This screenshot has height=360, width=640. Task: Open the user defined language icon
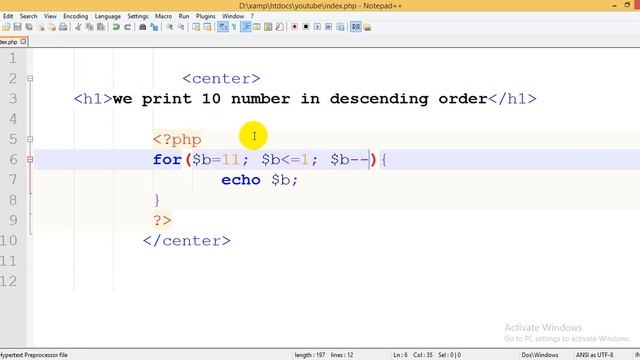[x=257, y=27]
